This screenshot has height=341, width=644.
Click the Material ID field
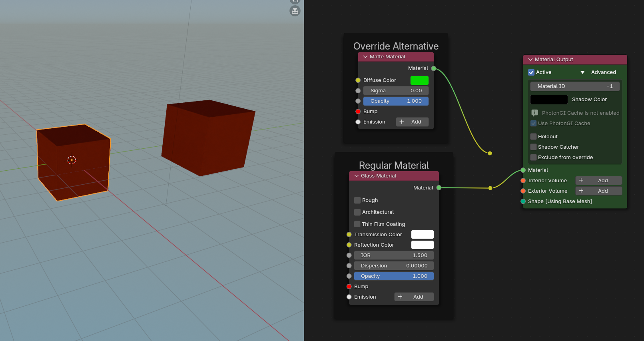[574, 86]
